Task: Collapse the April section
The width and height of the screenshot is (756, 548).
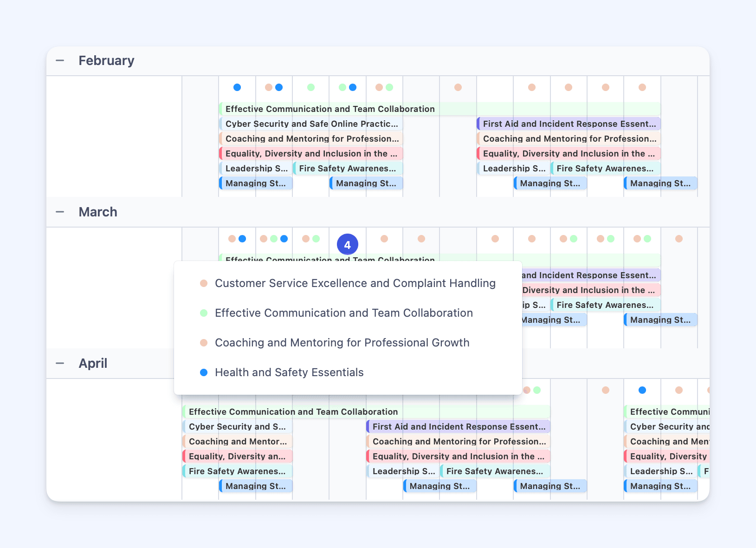Action: pos(60,363)
